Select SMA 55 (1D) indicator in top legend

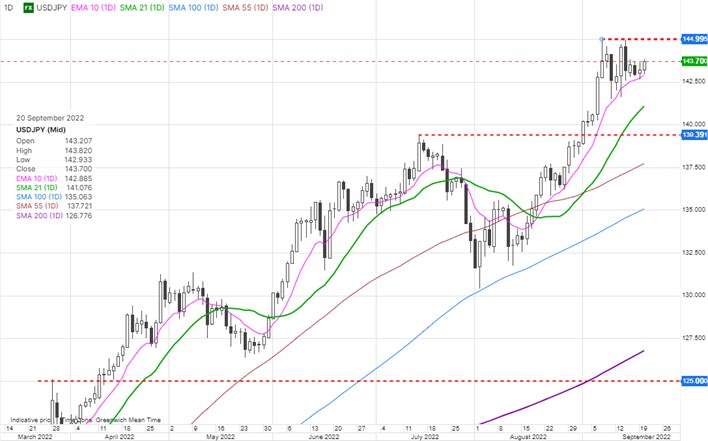pos(245,8)
